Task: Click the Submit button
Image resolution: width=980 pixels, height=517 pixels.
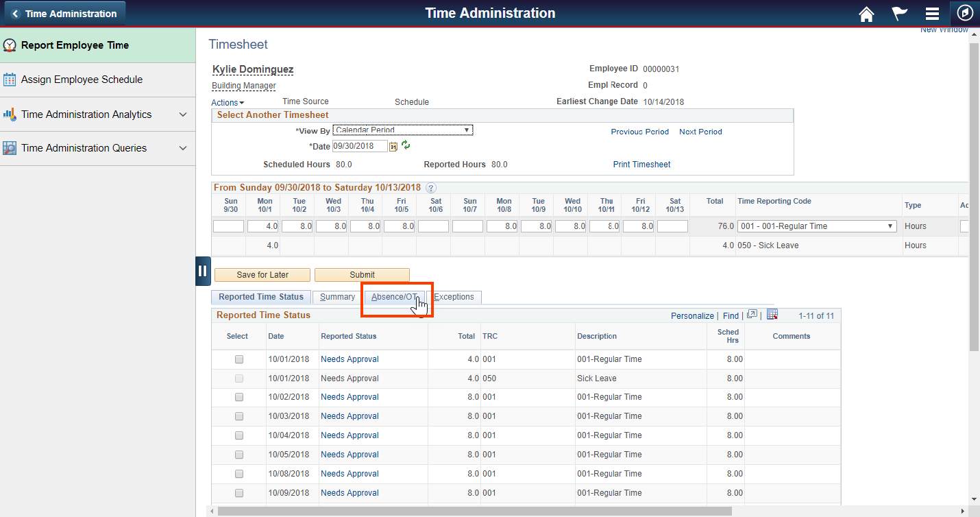Action: click(361, 274)
